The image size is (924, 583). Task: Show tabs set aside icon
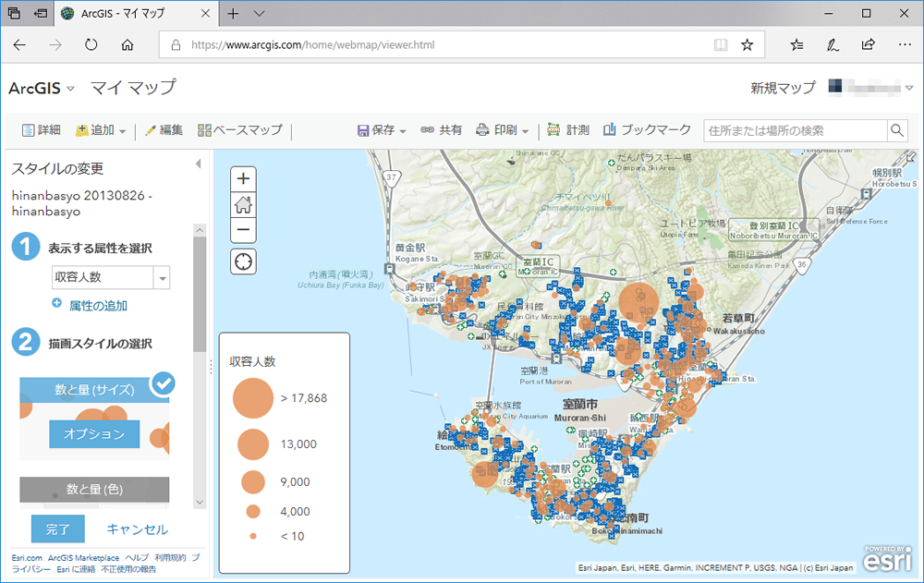coord(14,14)
